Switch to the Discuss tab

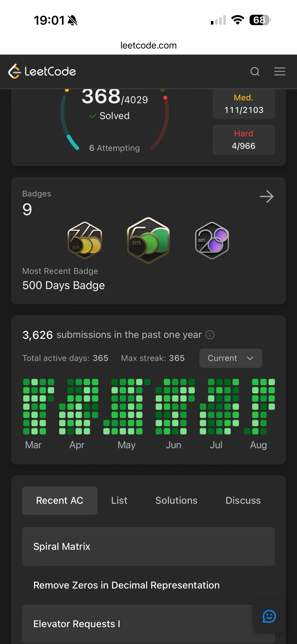click(243, 501)
